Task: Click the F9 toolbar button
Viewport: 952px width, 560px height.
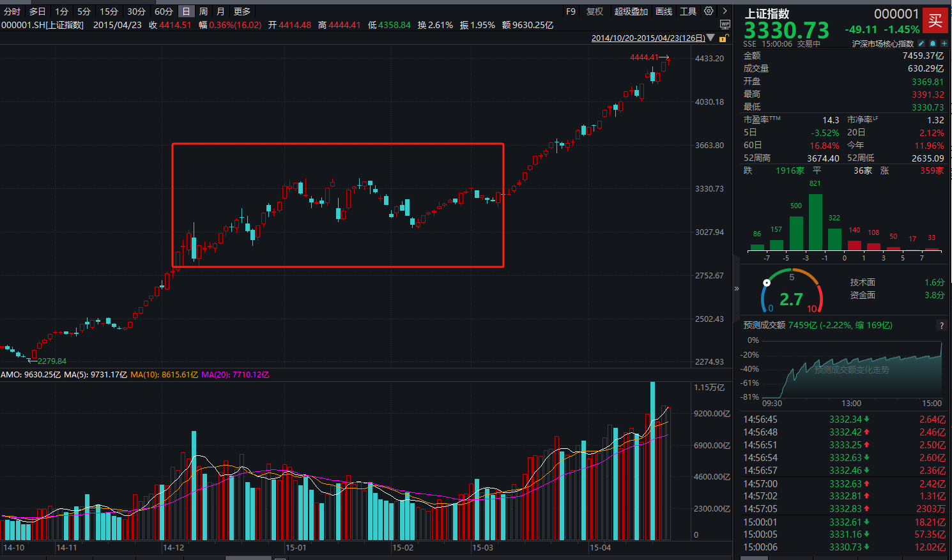Action: [571, 11]
